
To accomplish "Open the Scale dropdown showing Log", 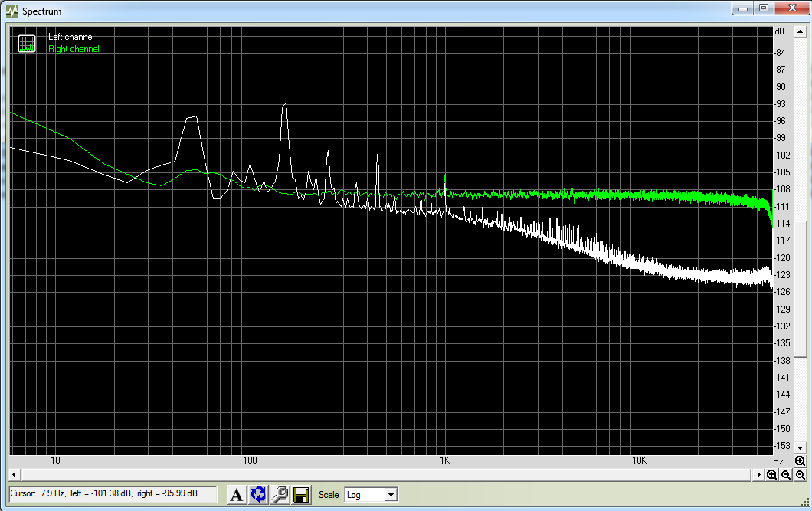I will (371, 494).
